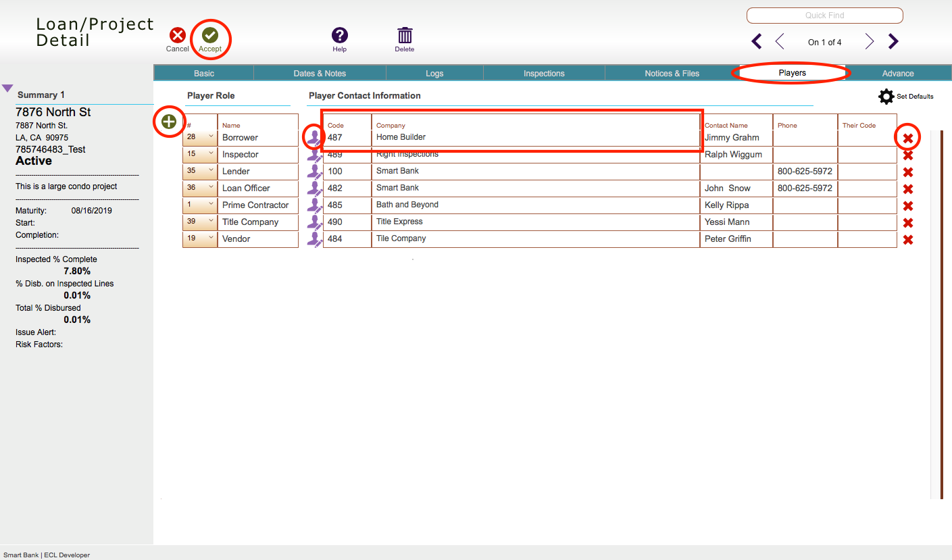
Task: Jump to the first loan record
Action: tap(756, 41)
